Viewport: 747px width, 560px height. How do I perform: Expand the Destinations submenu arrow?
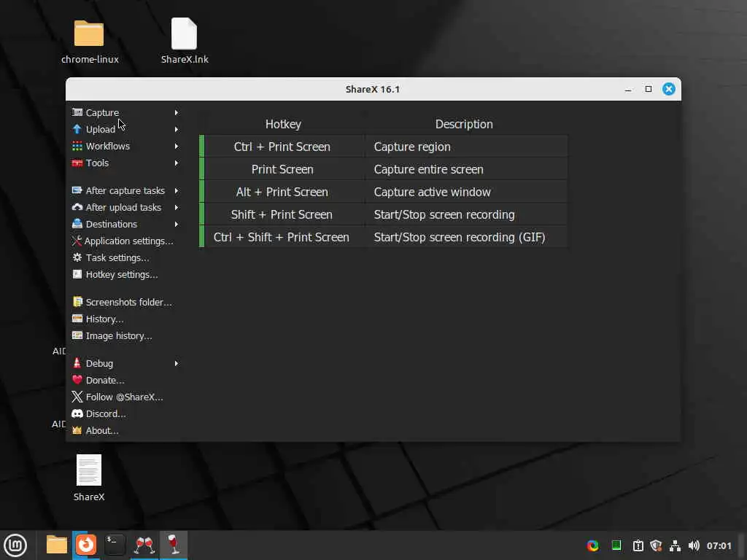click(177, 224)
